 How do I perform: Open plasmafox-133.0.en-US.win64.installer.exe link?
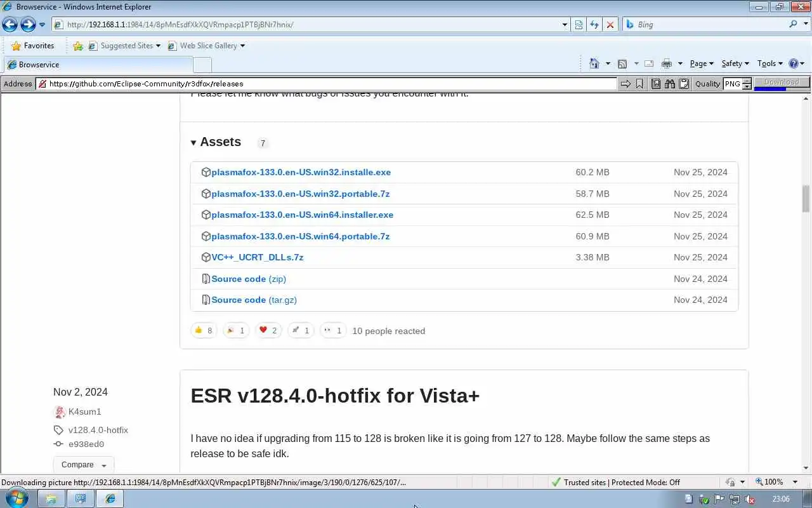(x=302, y=215)
